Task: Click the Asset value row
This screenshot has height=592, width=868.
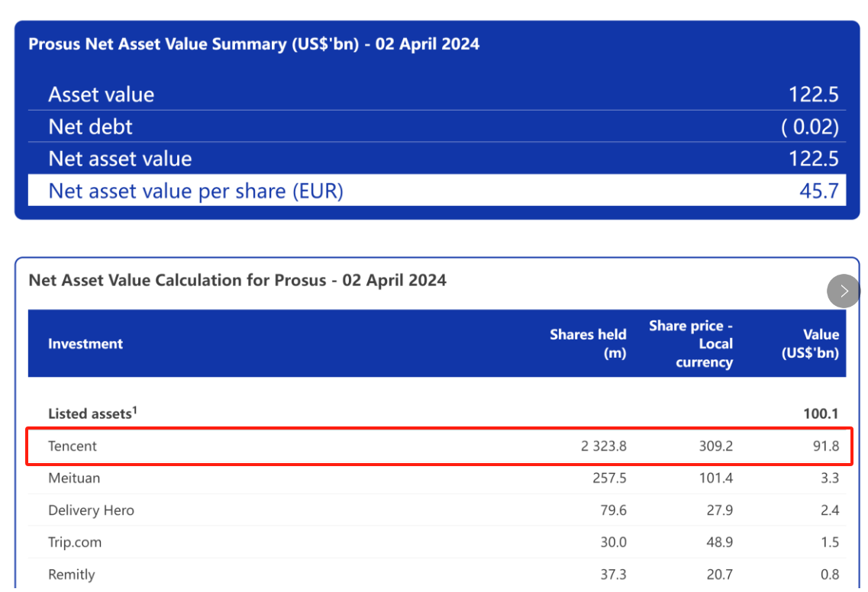Action: tap(437, 95)
